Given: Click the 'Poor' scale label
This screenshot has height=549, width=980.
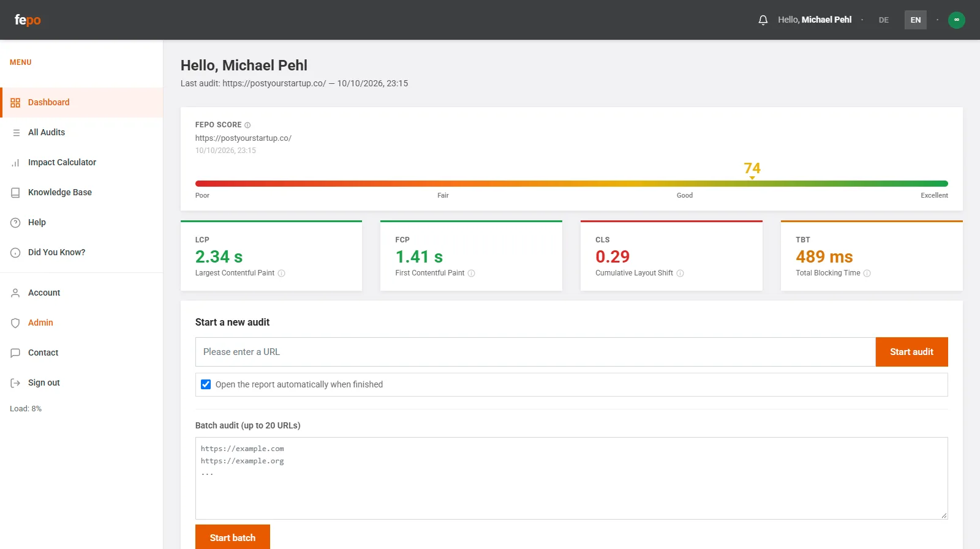Looking at the screenshot, I should coord(202,196).
